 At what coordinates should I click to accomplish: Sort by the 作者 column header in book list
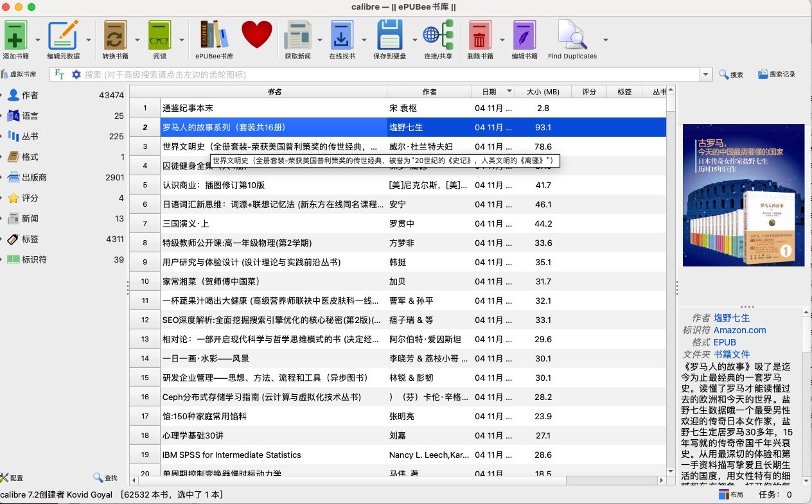coord(429,92)
